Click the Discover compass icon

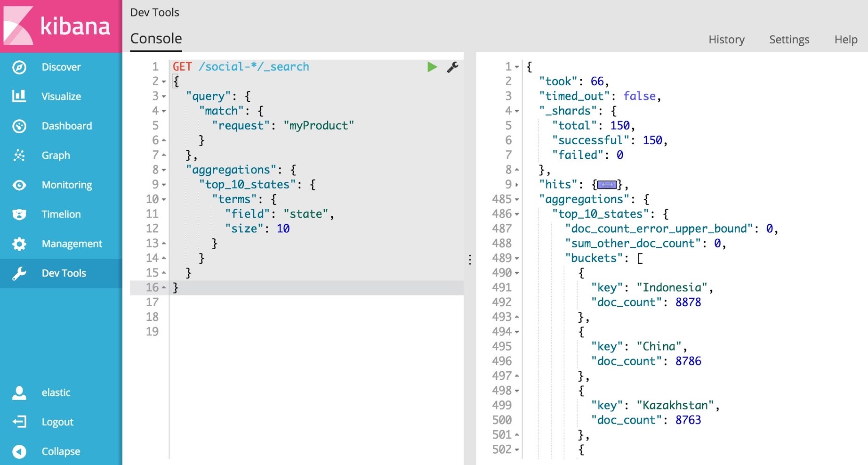click(x=19, y=67)
